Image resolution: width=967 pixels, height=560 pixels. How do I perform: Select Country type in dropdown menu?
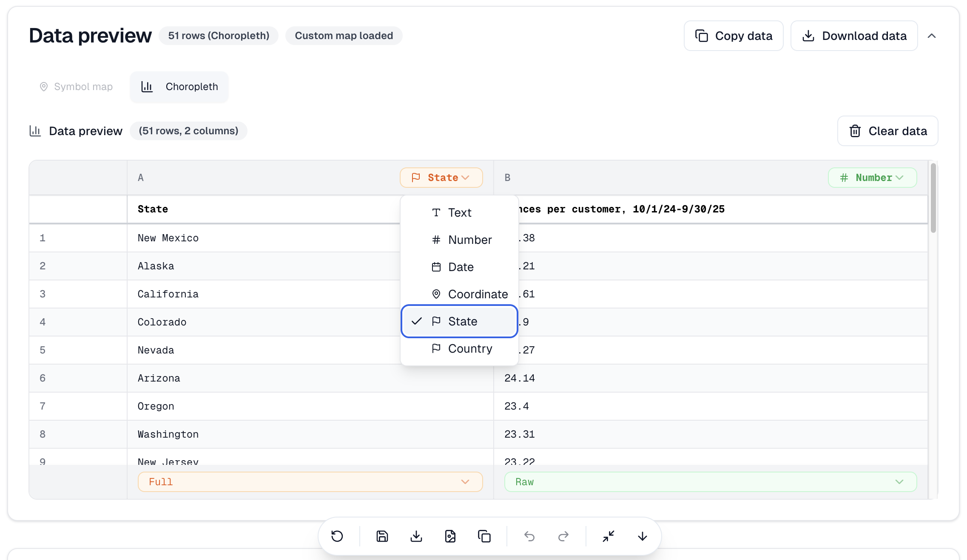click(459, 348)
